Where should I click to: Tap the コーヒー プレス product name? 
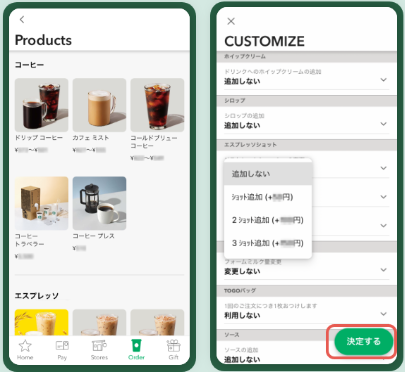pos(94,236)
